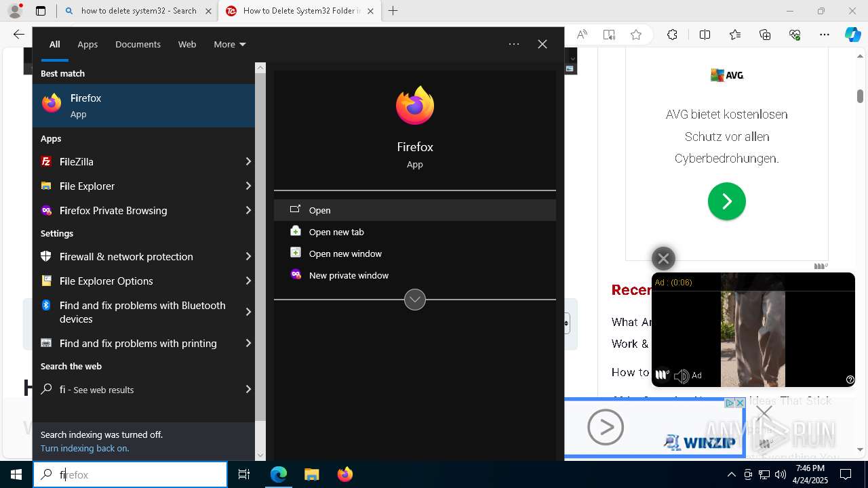Screen dimensions: 868x488
Task: Click the Windows Start button
Action: coord(16,474)
